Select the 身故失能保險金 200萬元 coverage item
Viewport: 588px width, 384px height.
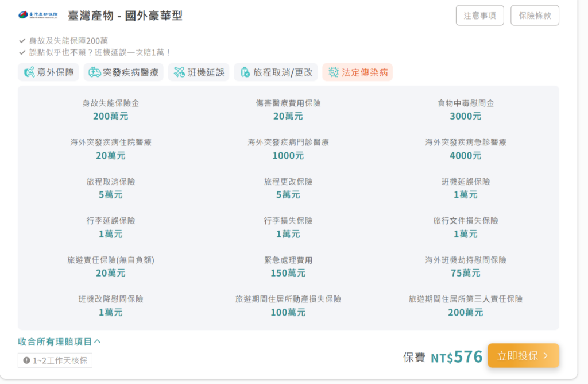[110, 110]
